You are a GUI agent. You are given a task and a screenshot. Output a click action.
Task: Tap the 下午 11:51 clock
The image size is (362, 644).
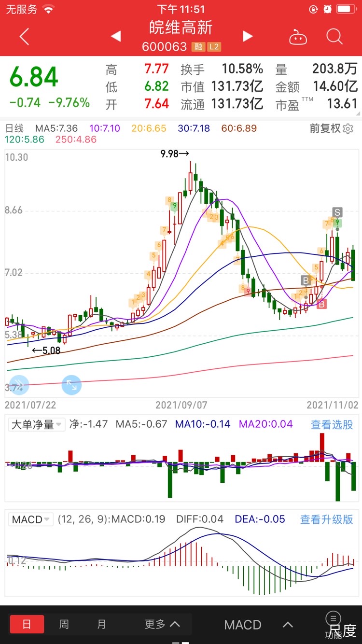coord(181,9)
